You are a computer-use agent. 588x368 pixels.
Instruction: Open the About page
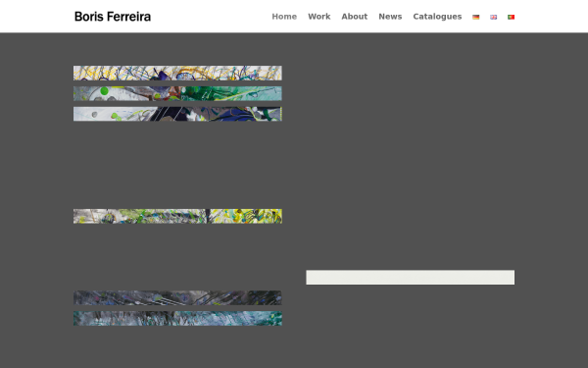pos(355,17)
